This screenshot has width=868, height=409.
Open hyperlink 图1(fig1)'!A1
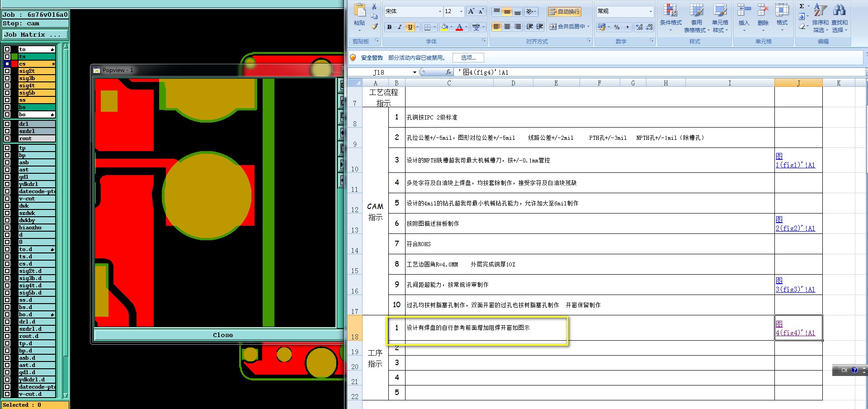[x=795, y=161]
